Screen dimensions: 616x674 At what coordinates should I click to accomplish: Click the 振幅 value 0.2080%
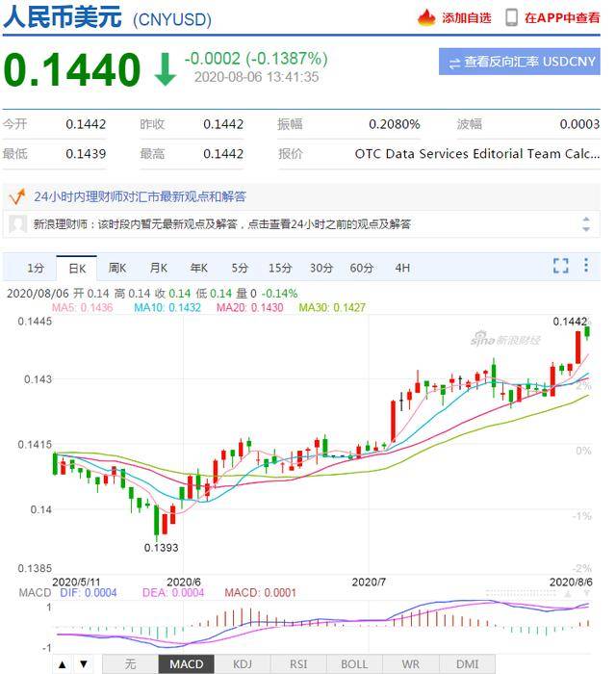click(x=394, y=124)
